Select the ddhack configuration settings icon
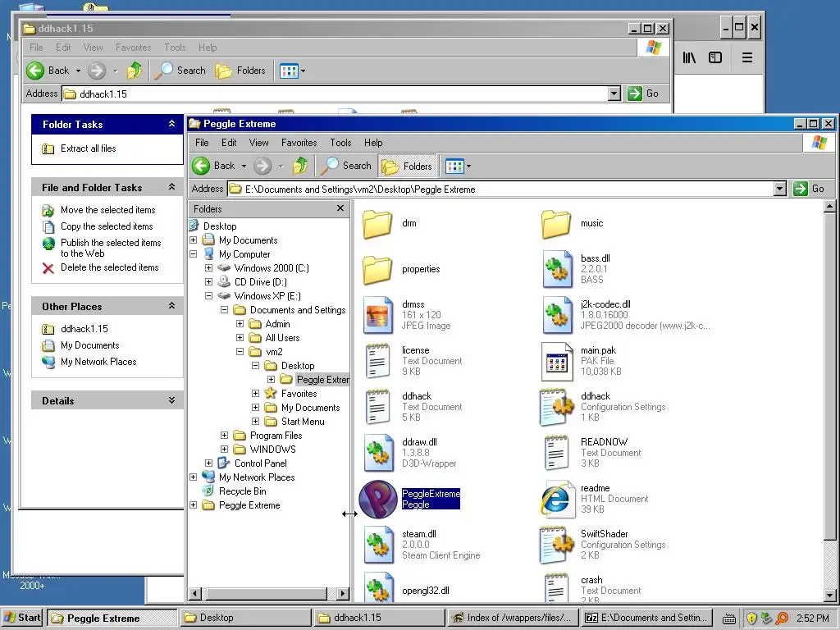The width and height of the screenshot is (840, 630). point(557,407)
